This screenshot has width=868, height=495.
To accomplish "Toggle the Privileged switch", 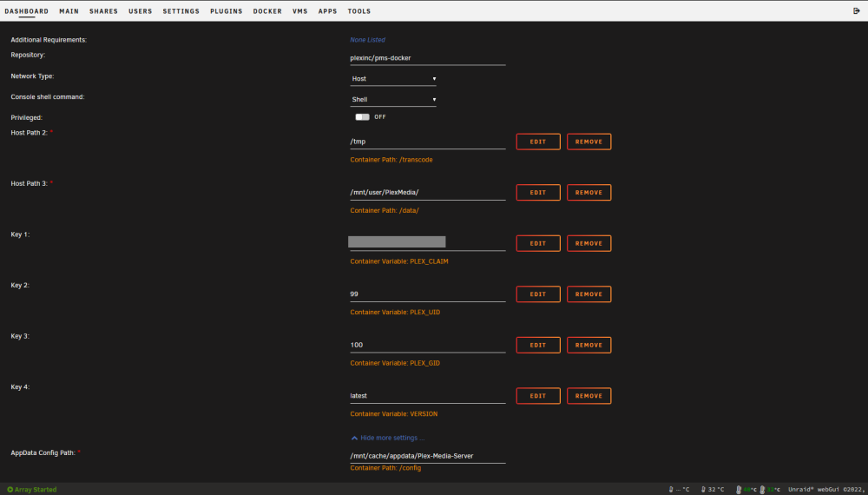I will (x=362, y=117).
